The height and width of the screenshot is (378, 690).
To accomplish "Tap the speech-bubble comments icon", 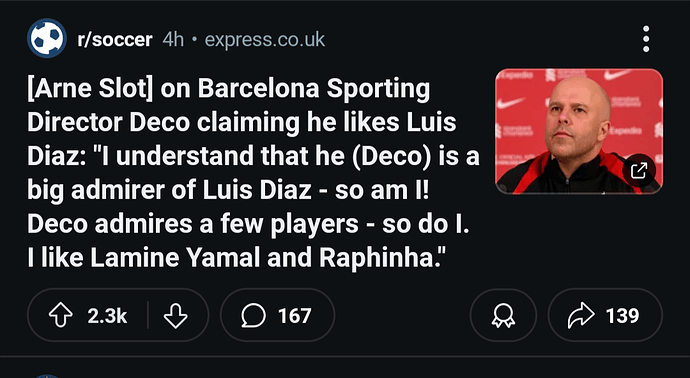I will [x=253, y=316].
